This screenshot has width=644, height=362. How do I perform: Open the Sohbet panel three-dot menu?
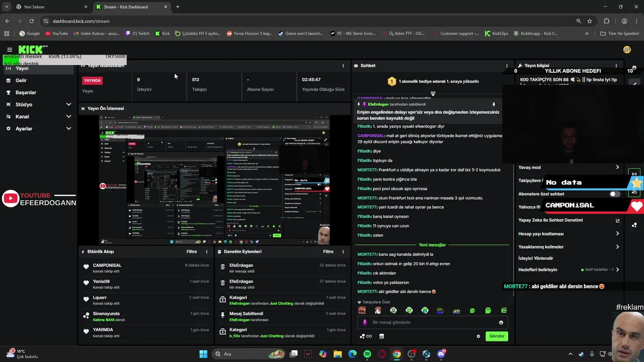[x=507, y=66]
